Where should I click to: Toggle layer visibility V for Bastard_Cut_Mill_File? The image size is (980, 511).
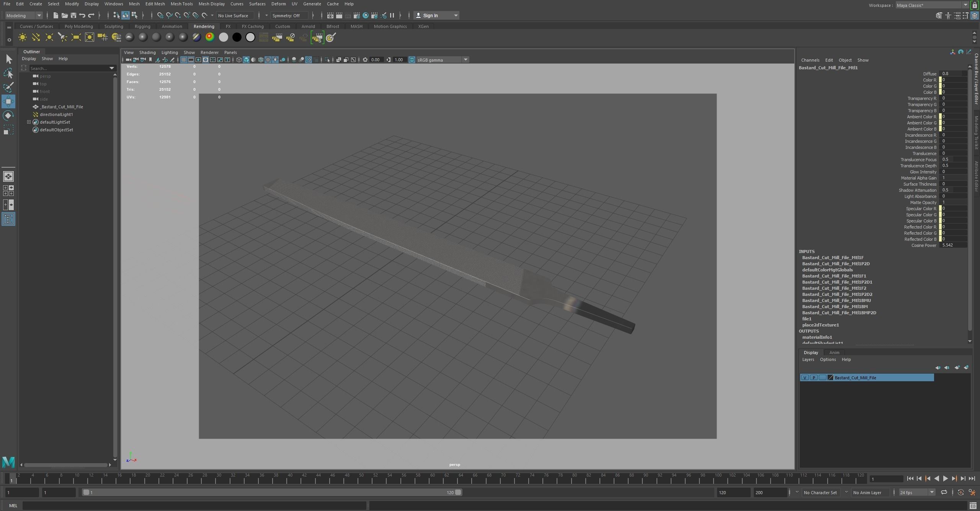coord(805,378)
